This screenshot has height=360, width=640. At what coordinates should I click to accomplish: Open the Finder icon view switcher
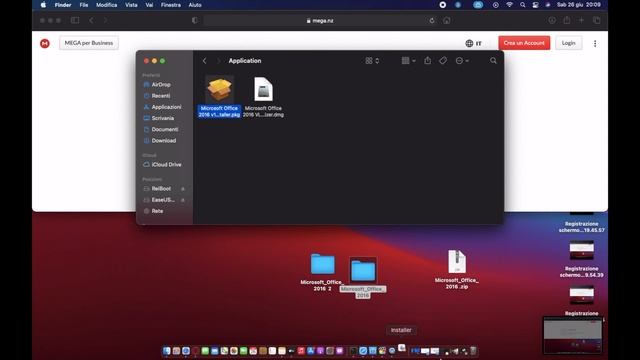[372, 61]
